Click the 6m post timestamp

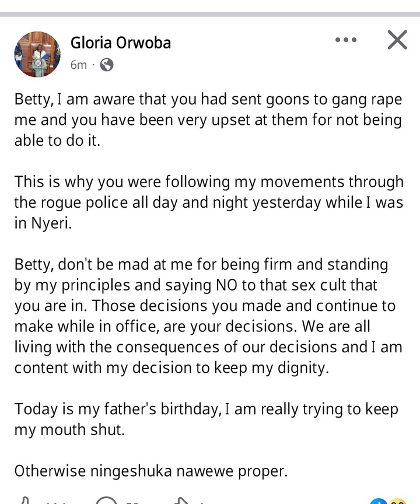coord(78,65)
